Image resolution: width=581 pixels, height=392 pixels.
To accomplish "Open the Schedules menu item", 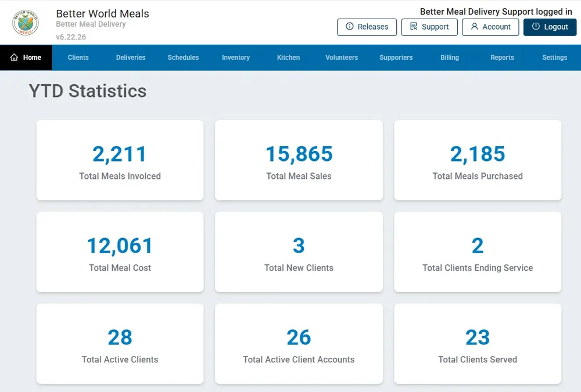I will 183,57.
